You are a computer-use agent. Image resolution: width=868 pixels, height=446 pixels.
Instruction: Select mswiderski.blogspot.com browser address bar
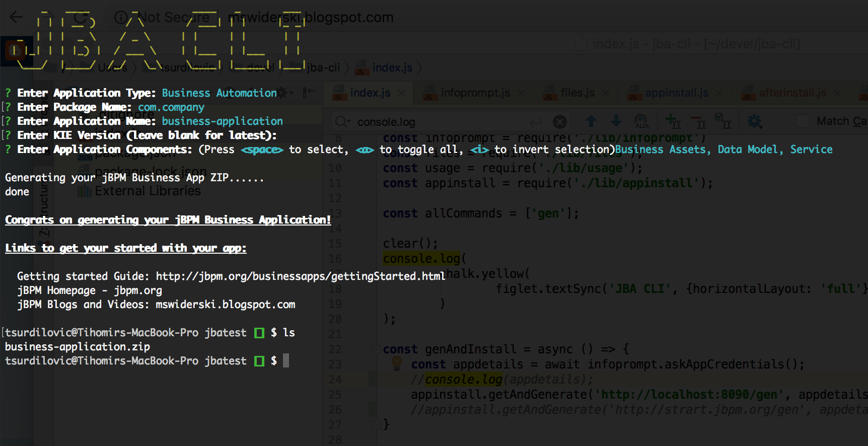[311, 18]
